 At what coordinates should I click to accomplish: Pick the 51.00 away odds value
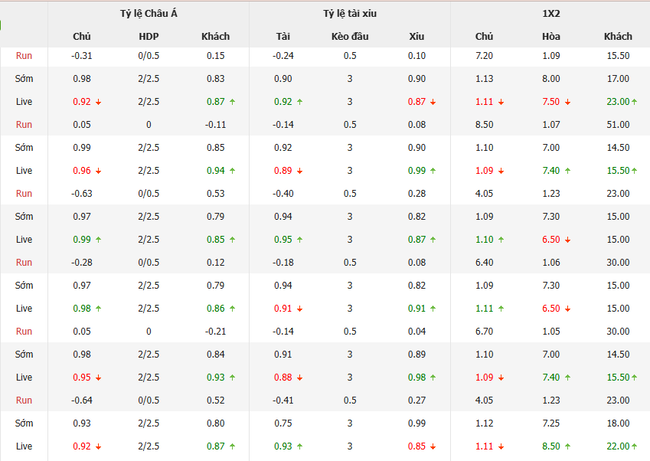click(x=617, y=124)
